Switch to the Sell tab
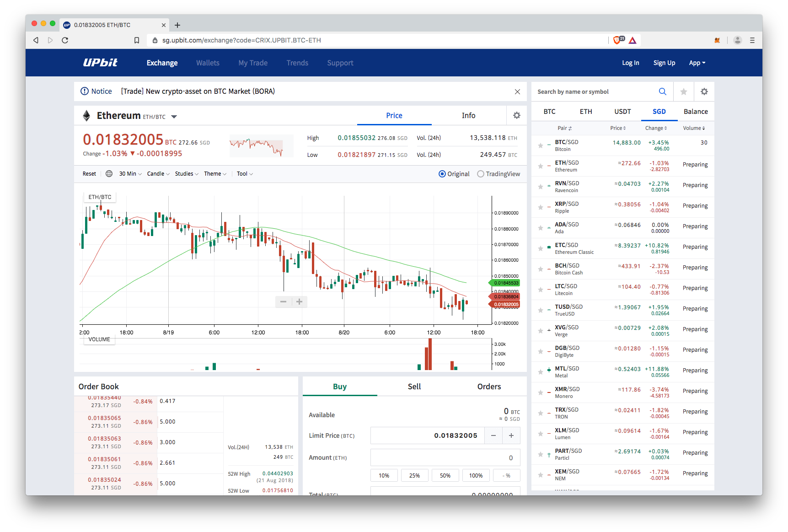The width and height of the screenshot is (788, 532). click(x=414, y=387)
